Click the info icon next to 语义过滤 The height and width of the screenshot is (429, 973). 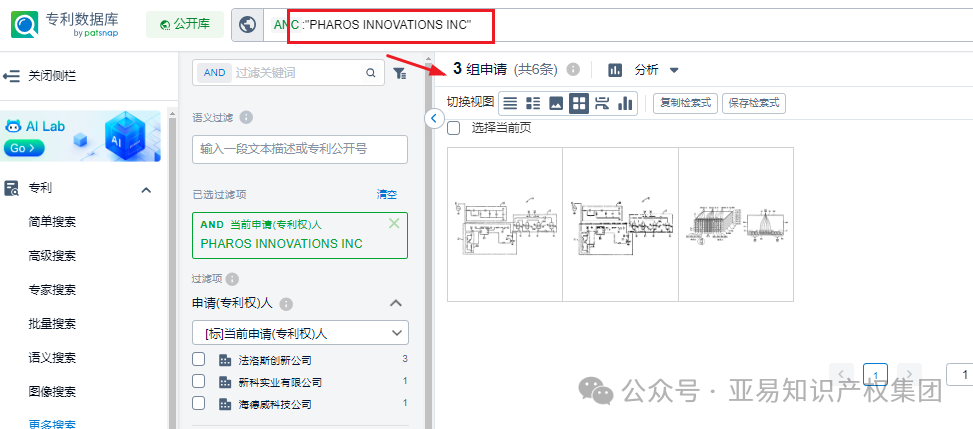246,117
